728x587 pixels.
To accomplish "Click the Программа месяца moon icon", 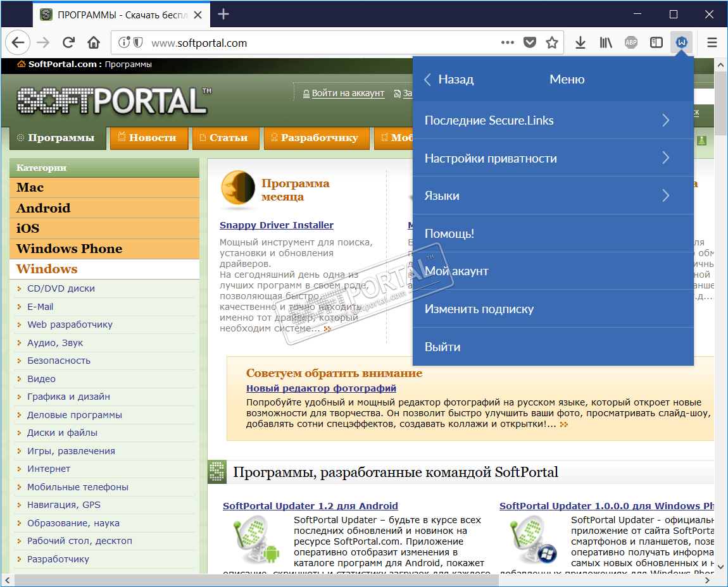I will pos(238,188).
